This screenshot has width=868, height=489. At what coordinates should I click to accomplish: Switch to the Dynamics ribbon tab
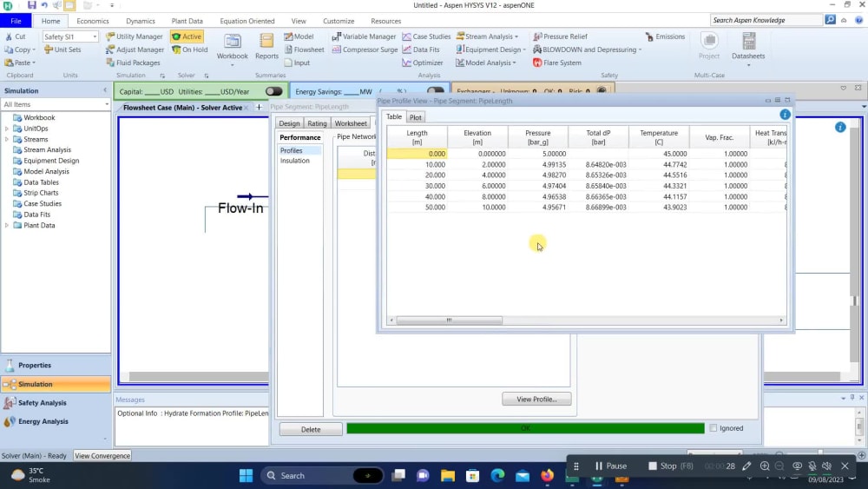coord(140,21)
